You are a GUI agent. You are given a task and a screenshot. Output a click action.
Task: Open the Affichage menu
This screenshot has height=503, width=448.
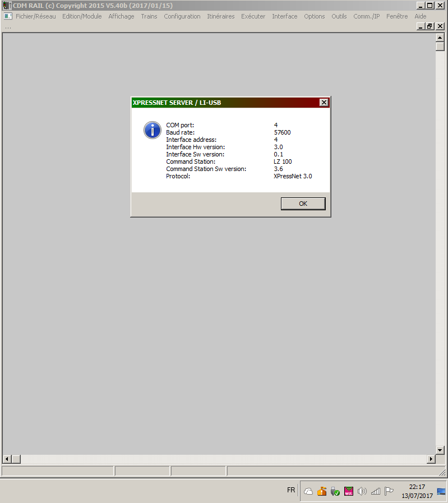point(121,16)
